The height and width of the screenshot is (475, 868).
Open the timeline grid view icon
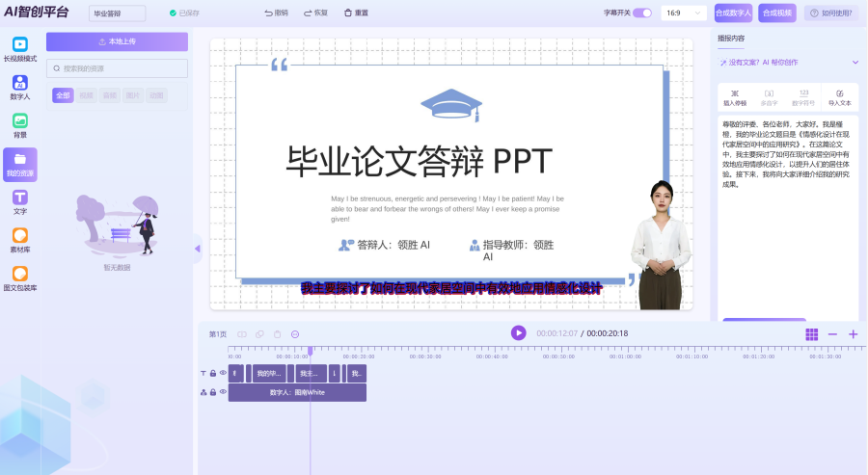tap(811, 333)
